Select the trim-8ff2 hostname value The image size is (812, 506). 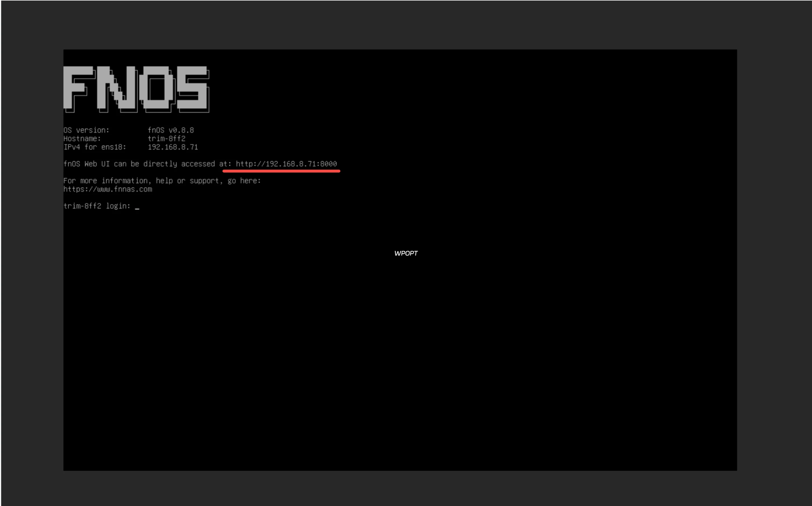[x=166, y=139]
